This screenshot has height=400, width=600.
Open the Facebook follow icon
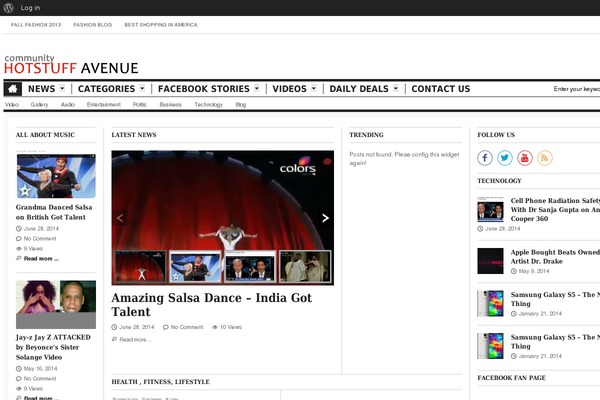pyautogui.click(x=485, y=158)
